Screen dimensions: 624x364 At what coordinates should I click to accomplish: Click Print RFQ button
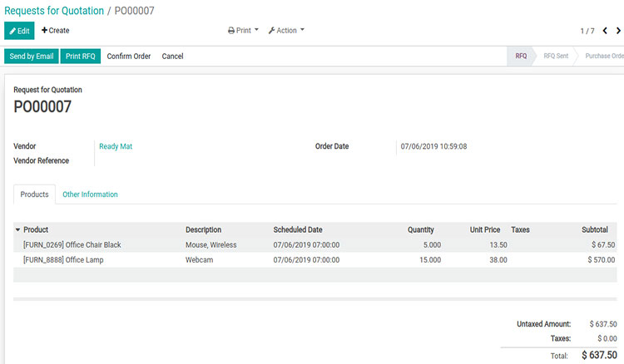[81, 57]
